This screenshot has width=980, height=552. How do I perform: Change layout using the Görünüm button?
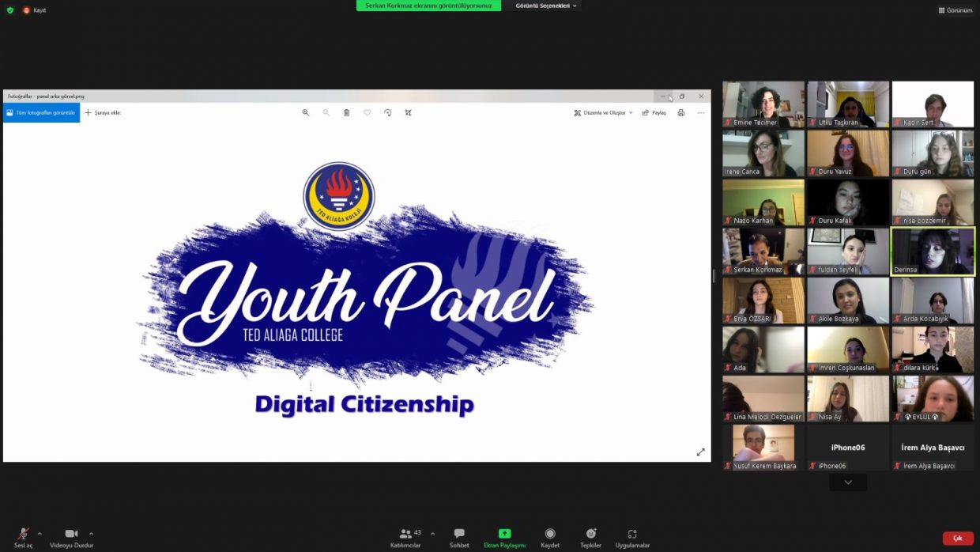click(x=955, y=10)
